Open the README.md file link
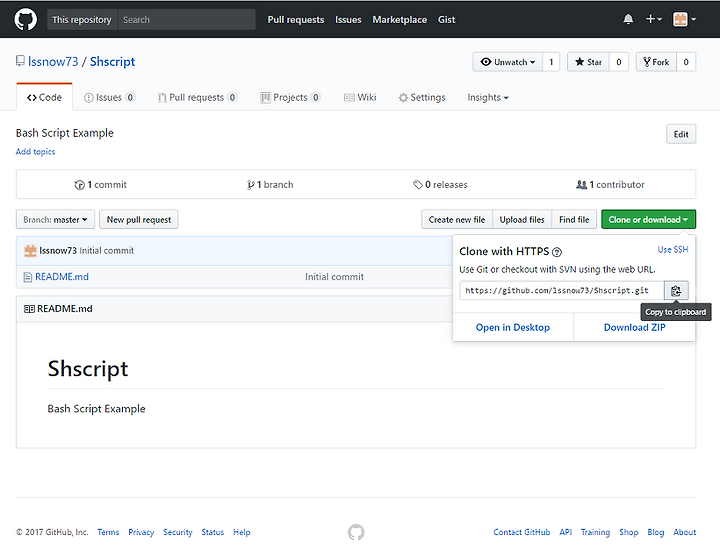 pyautogui.click(x=62, y=277)
